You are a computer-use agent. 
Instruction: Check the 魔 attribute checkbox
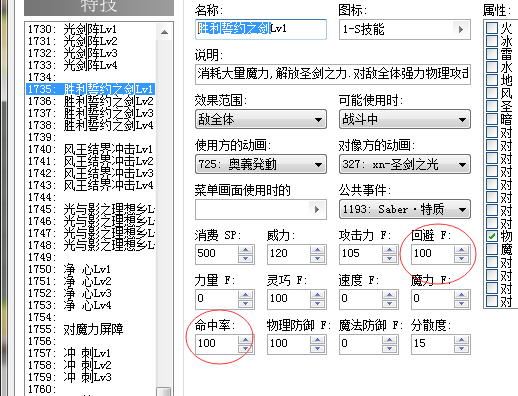pos(492,249)
